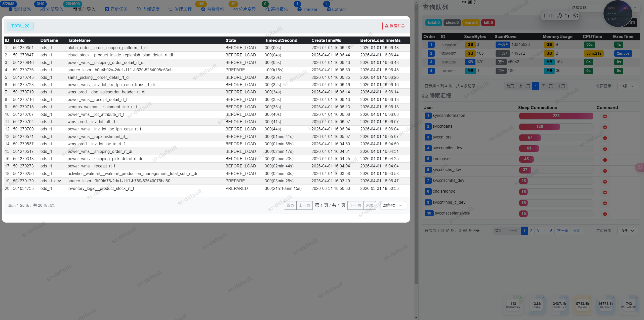Viewport: 644px width, 320px height.
Task: Open IME settings gear icon
Action: click(575, 16)
